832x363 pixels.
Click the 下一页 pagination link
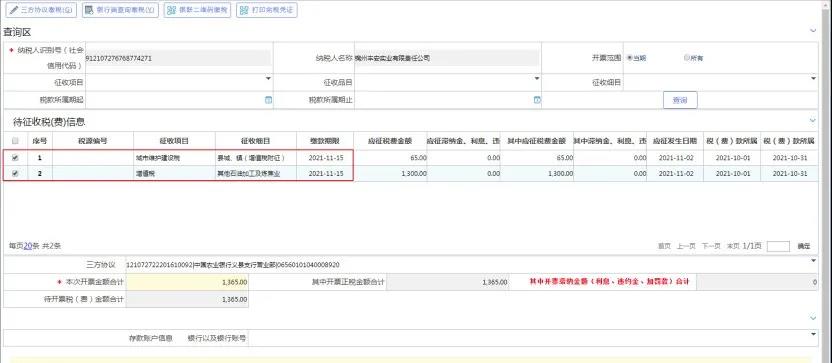[x=711, y=246]
